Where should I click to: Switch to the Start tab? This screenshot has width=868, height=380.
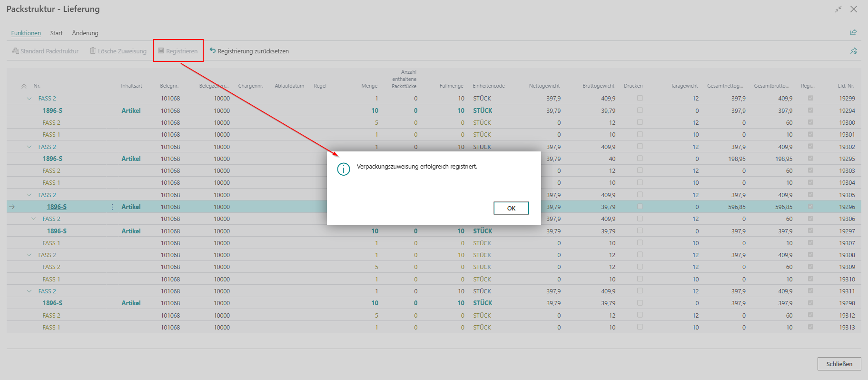point(56,33)
